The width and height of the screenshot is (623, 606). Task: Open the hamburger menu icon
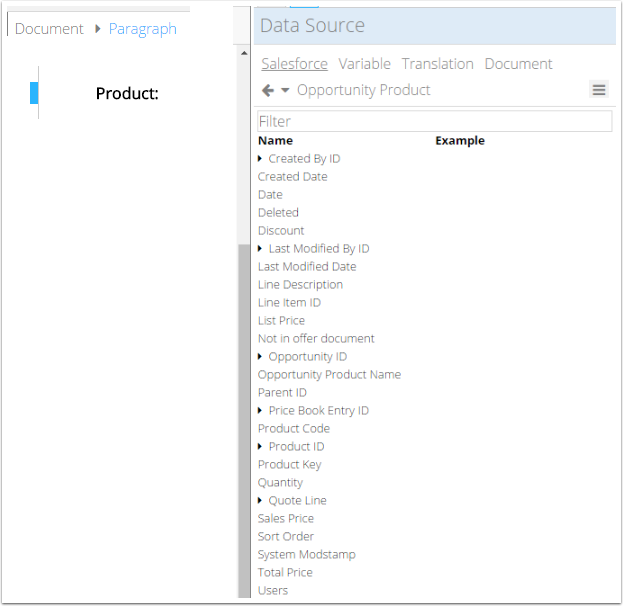pos(599,90)
